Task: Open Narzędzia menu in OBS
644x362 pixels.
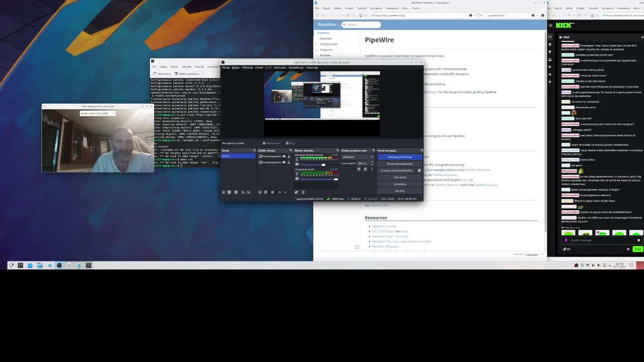Action: coord(295,67)
